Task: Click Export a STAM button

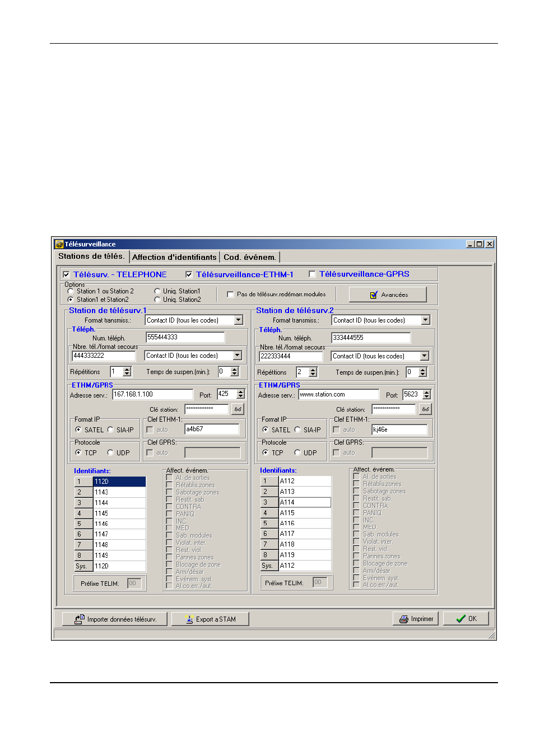Action: pos(210,619)
